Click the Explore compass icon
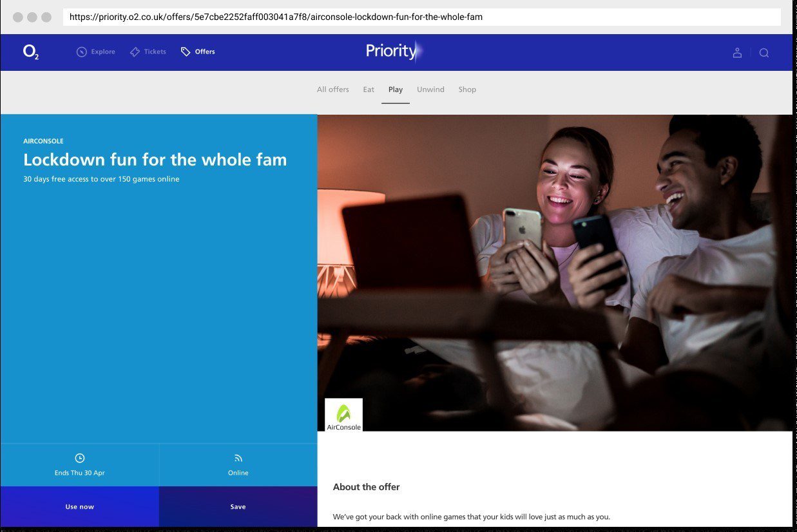797x532 pixels. (x=82, y=52)
